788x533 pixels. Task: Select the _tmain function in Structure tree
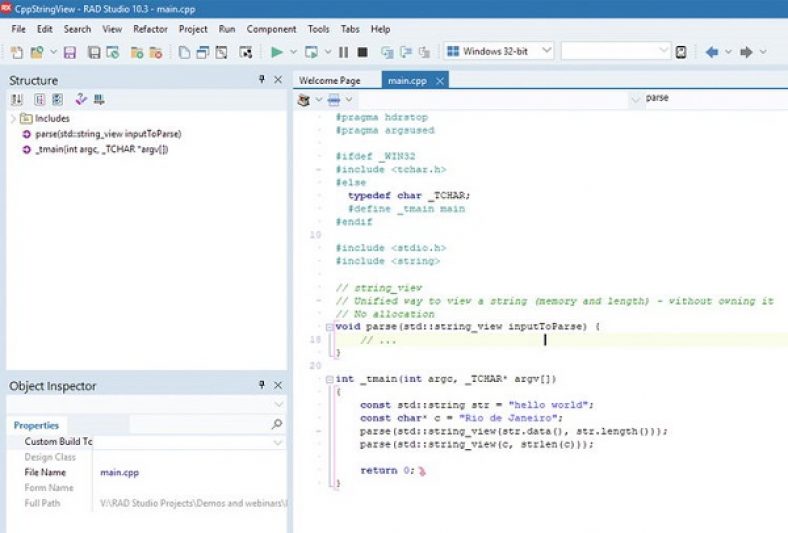click(x=101, y=149)
